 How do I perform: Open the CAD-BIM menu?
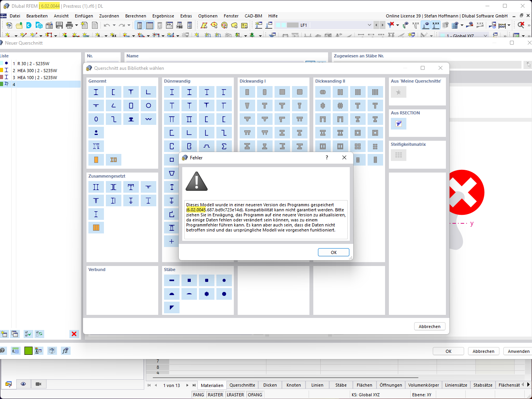click(x=253, y=16)
